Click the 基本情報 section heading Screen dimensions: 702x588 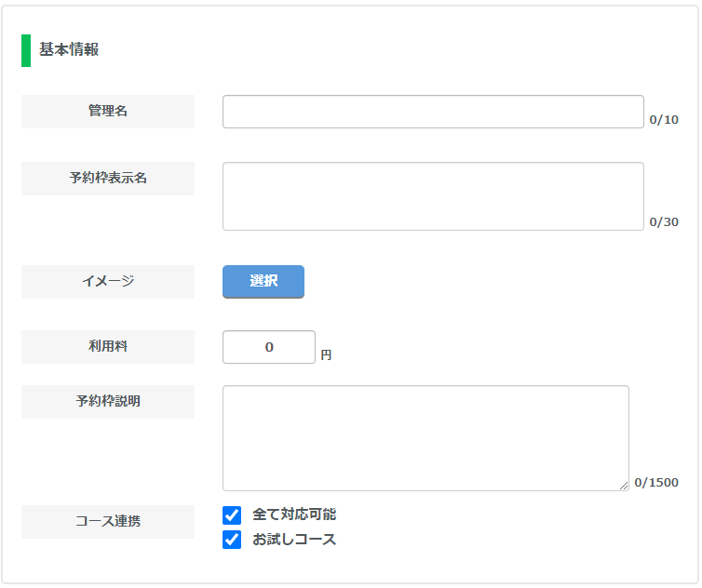(x=69, y=49)
